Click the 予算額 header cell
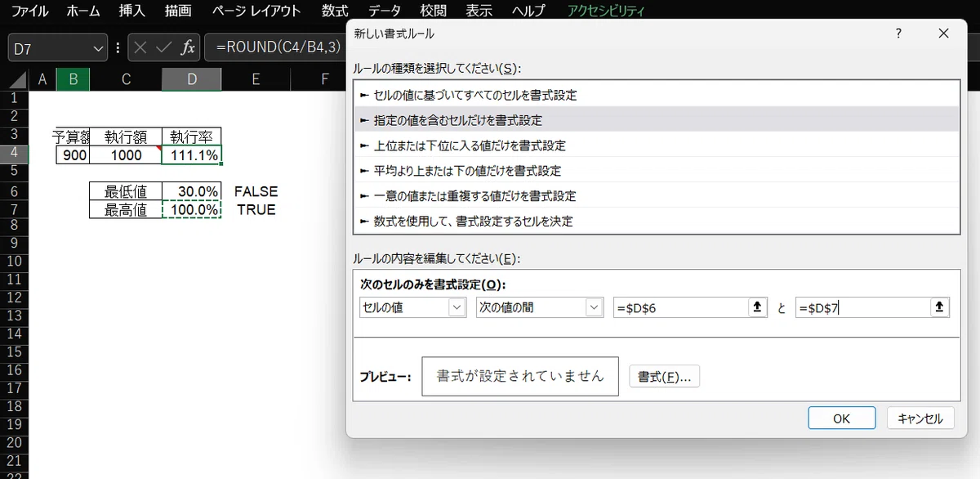Viewport: 980px width, 479px height. 73,137
